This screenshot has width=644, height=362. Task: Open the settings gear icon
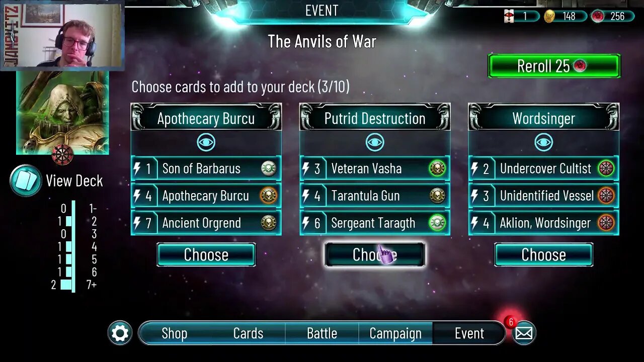pyautogui.click(x=120, y=333)
